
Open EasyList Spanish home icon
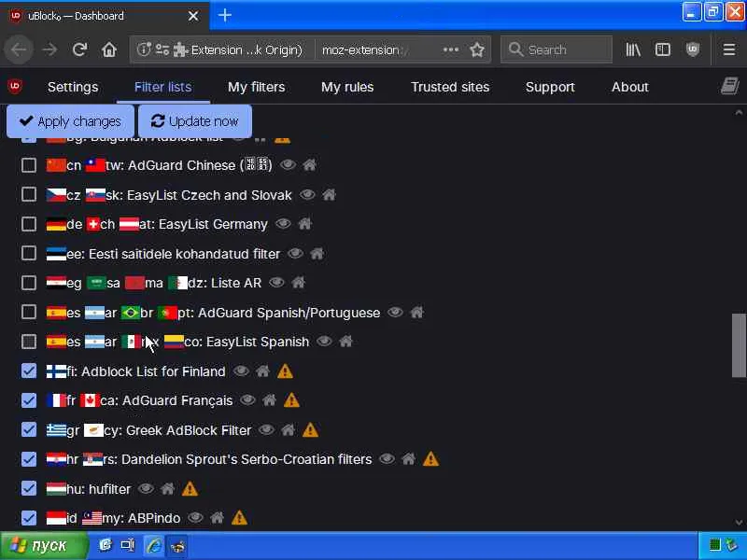345,341
